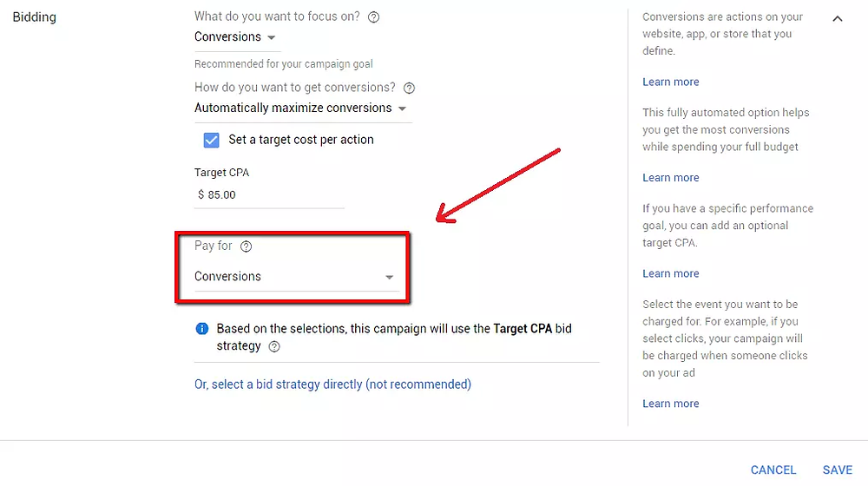Click 'Or, select a bid strategy directly' link
This screenshot has height=486, width=868.
click(332, 384)
